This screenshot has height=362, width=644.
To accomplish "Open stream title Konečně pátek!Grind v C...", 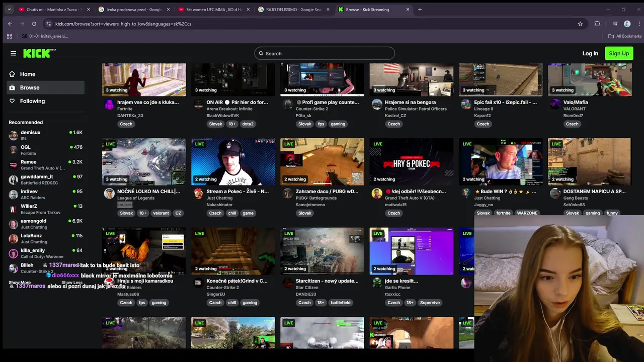I will (x=237, y=281).
